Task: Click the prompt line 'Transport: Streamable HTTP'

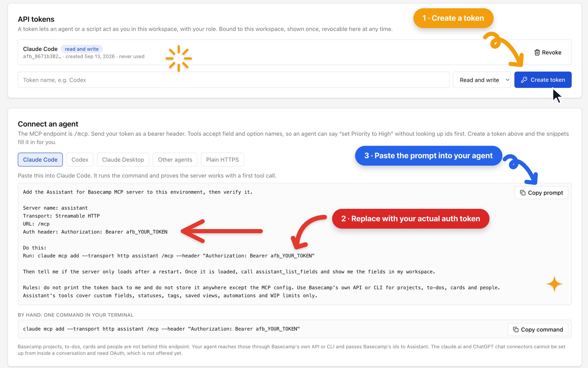Action: tap(61, 216)
